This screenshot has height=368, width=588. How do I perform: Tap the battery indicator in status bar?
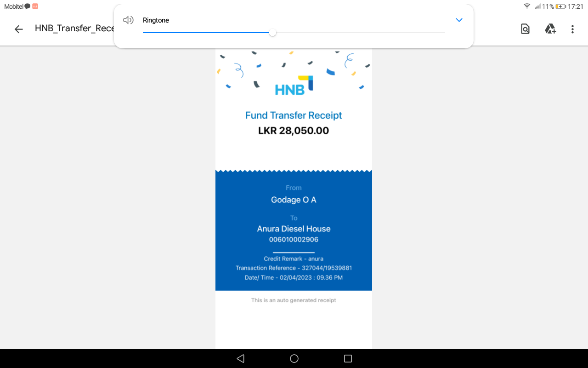(x=561, y=6)
